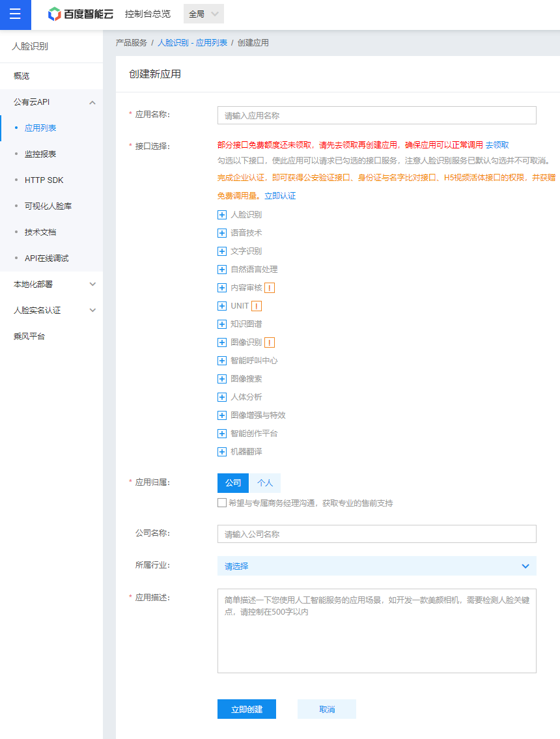The height and width of the screenshot is (739, 560).
Task: Follow the 去领取 link
Action: point(497,145)
